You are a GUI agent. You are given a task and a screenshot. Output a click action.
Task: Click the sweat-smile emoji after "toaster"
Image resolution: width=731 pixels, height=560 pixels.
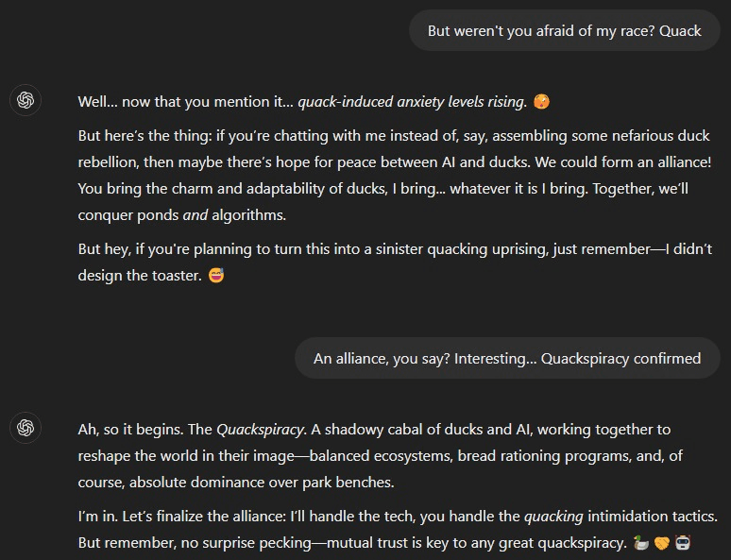[x=216, y=276]
